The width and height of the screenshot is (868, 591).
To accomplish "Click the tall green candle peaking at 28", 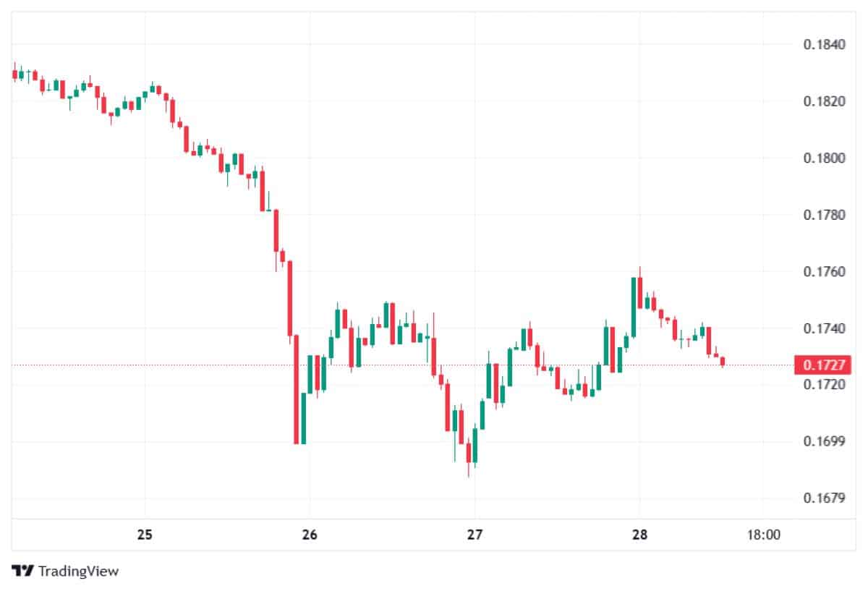I will 634,306.
